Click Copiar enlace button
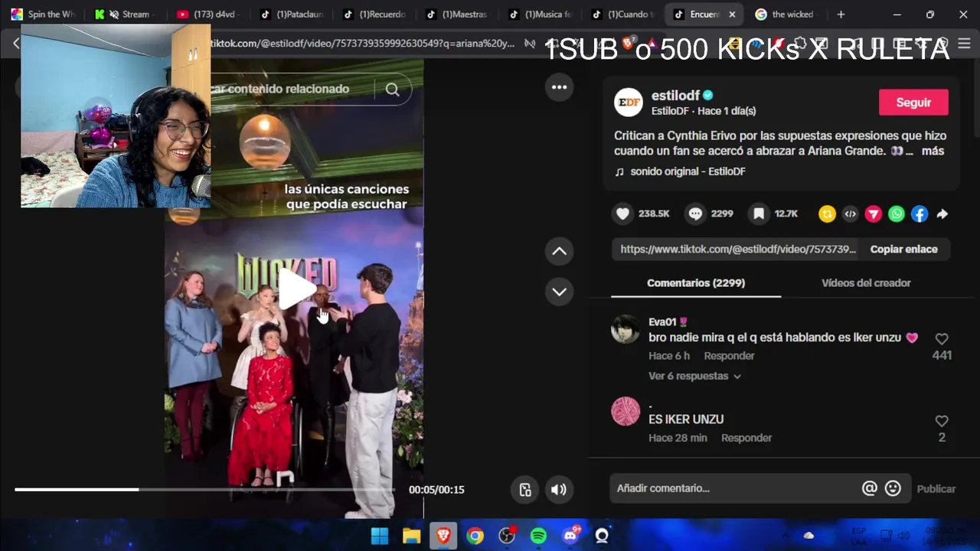This screenshot has height=551, width=980. (x=903, y=249)
